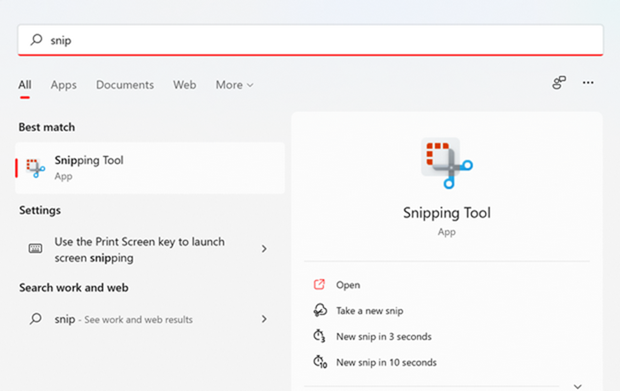Open 'Use the Print Screen key' setting

point(150,249)
